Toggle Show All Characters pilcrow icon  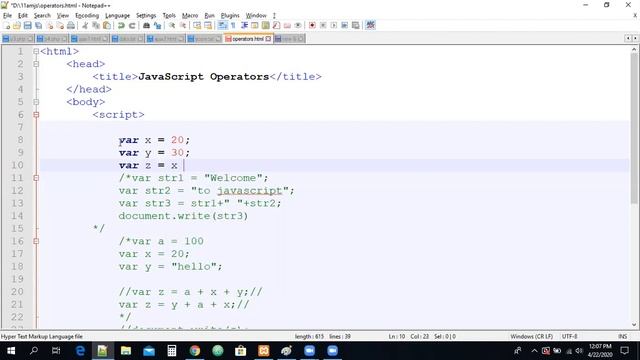pos(233,25)
